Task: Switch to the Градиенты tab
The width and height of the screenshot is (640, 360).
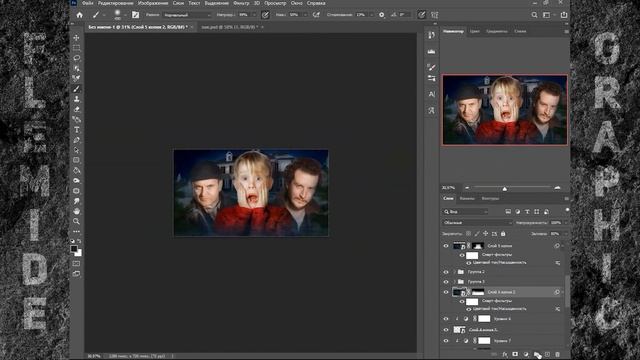Action: 497,31
